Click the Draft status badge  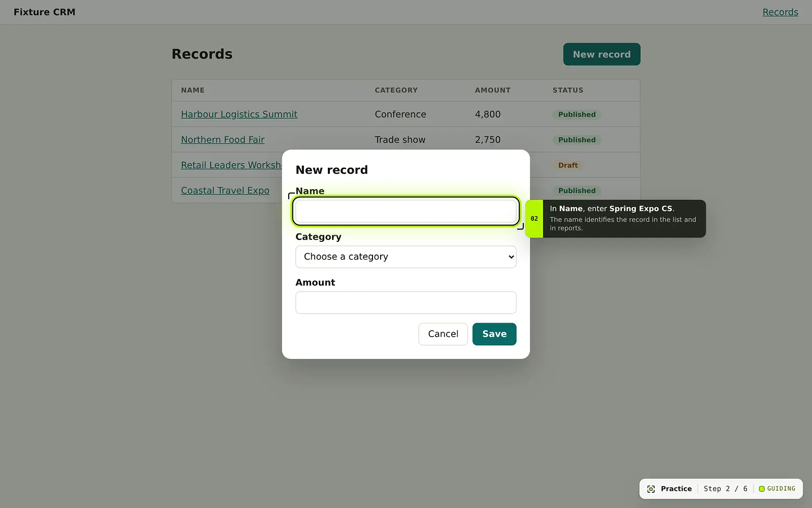(x=568, y=165)
